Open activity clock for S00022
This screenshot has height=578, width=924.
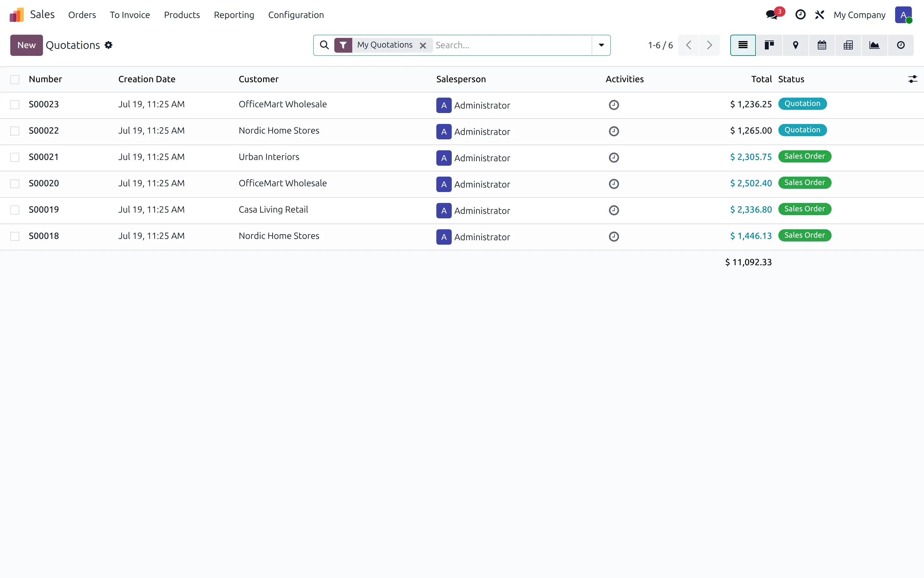pos(613,131)
